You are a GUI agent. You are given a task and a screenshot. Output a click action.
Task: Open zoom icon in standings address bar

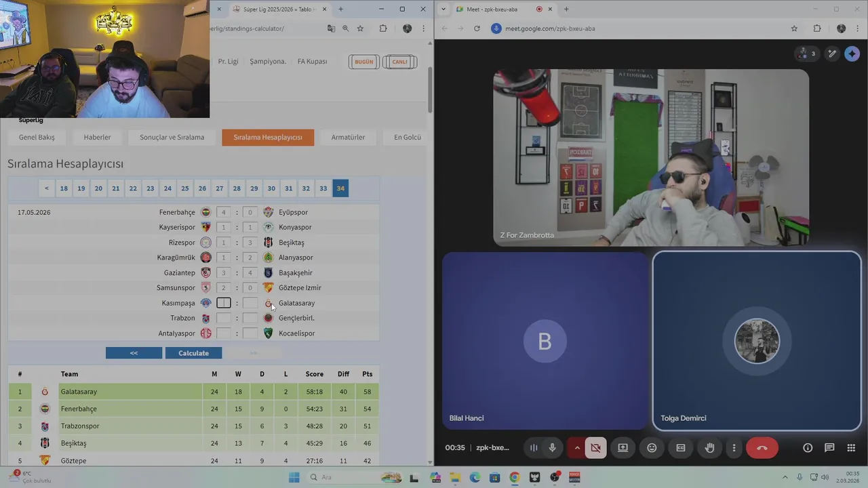pyautogui.click(x=345, y=28)
